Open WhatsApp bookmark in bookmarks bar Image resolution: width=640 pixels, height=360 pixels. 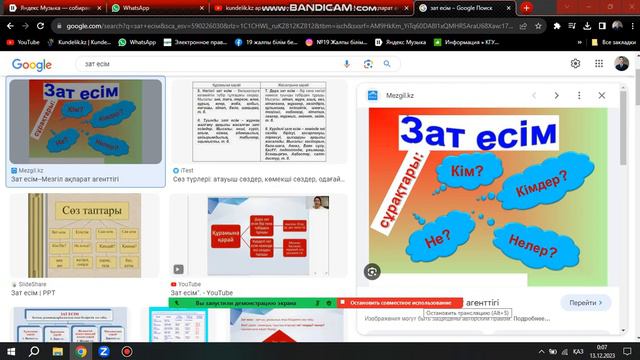coord(137,42)
